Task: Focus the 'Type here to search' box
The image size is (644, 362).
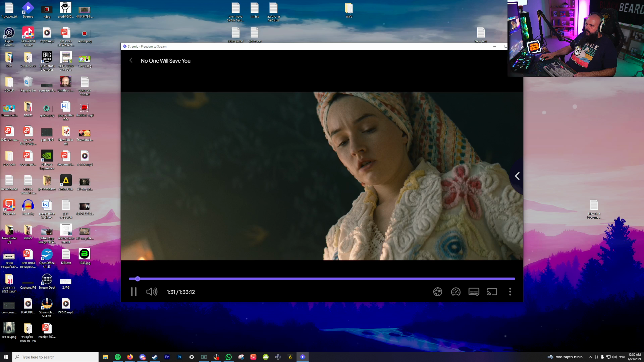Action: pos(56,357)
